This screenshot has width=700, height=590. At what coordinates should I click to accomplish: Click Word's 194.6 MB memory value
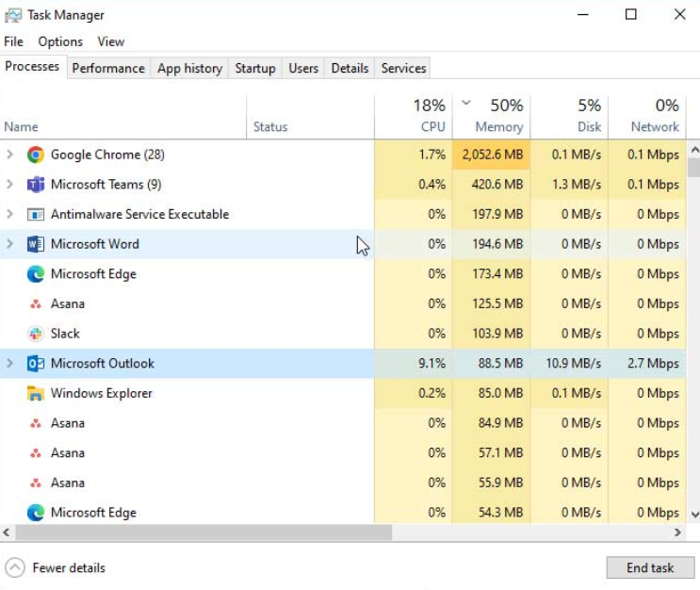(x=497, y=244)
